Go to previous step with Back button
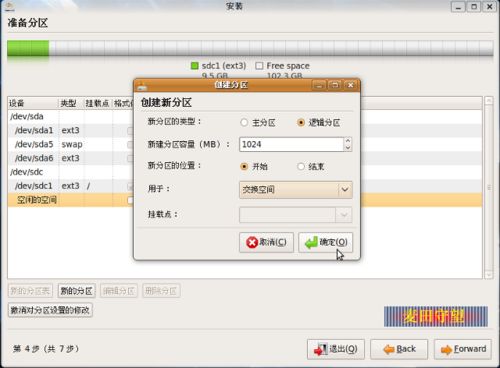The height and width of the screenshot is (368, 500). pos(399,349)
